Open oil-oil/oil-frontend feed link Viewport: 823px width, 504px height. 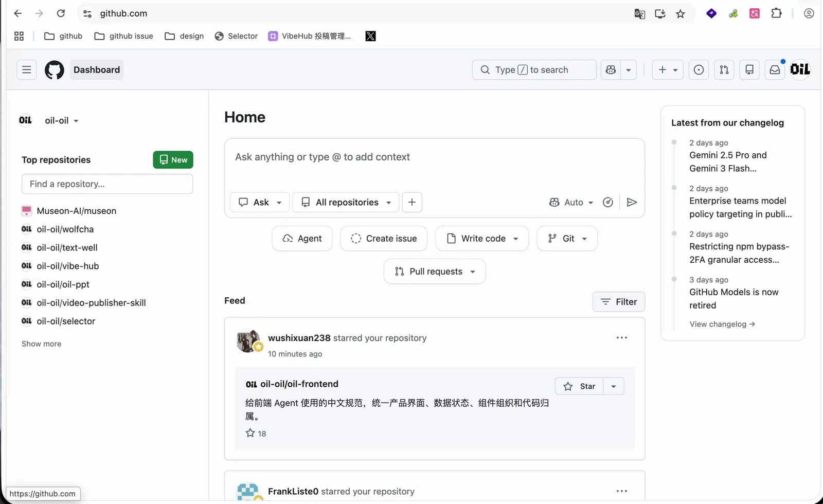(x=299, y=384)
